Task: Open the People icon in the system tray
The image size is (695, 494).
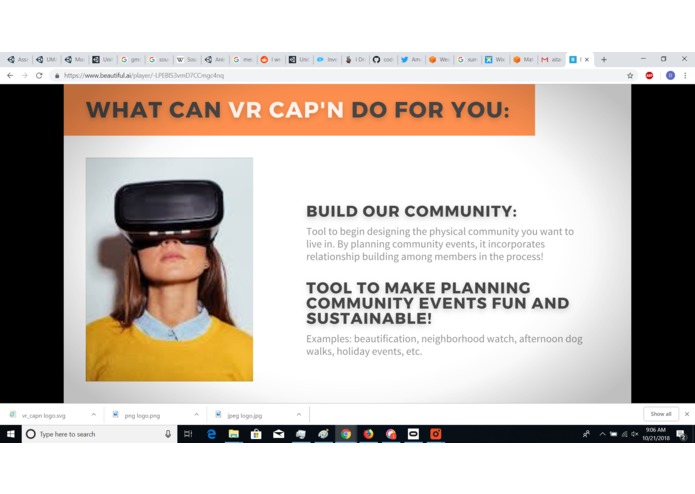Action: (x=586, y=434)
